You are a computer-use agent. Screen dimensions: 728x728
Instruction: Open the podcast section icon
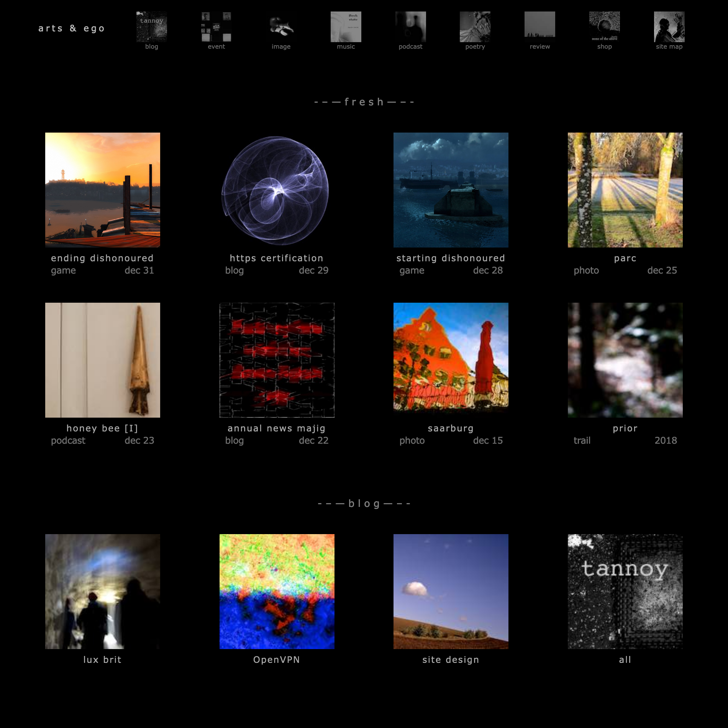410,27
